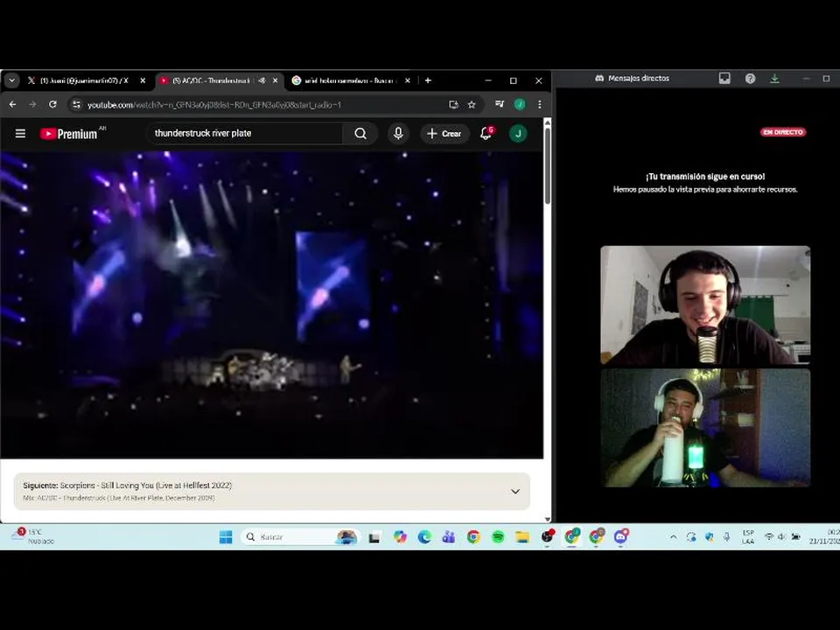Click the EN DIRECTO live badge
This screenshot has width=840, height=630.
point(783,132)
